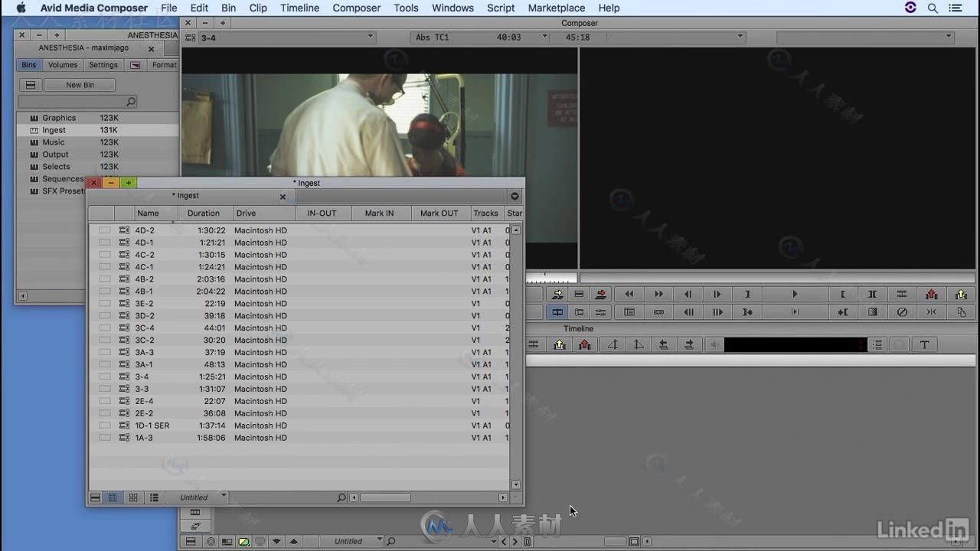The image size is (980, 551).
Task: Click the Rewind button in Composer
Action: pyautogui.click(x=629, y=294)
